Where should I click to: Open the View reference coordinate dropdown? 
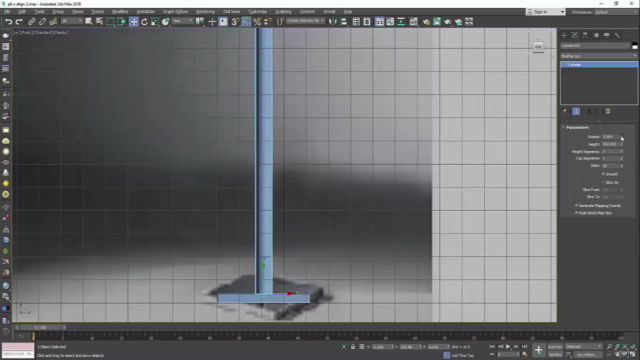click(182, 21)
